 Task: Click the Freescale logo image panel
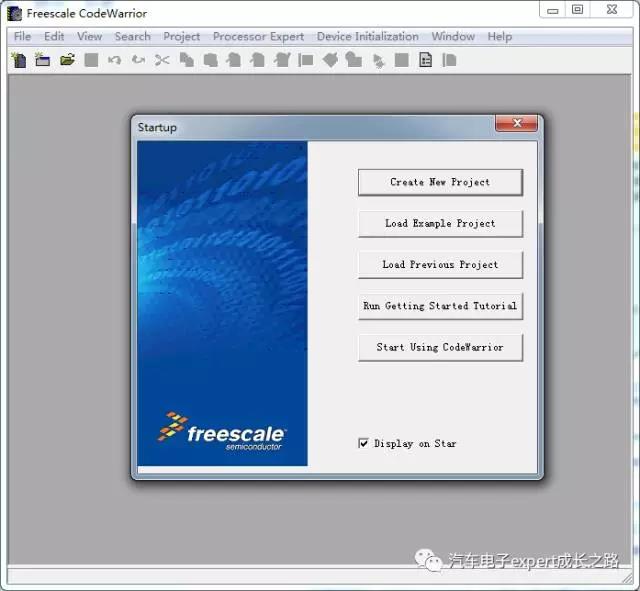(222, 303)
